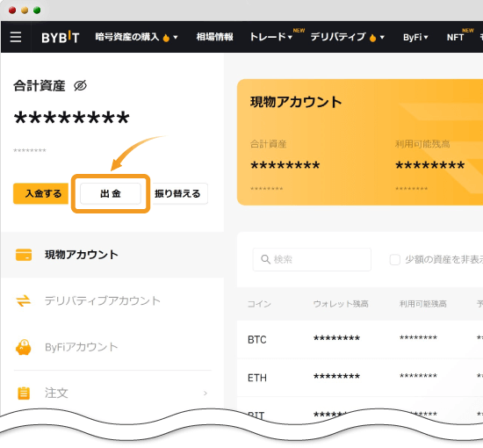
Task: Click the 注文 clipboard icon
Action: (24, 393)
